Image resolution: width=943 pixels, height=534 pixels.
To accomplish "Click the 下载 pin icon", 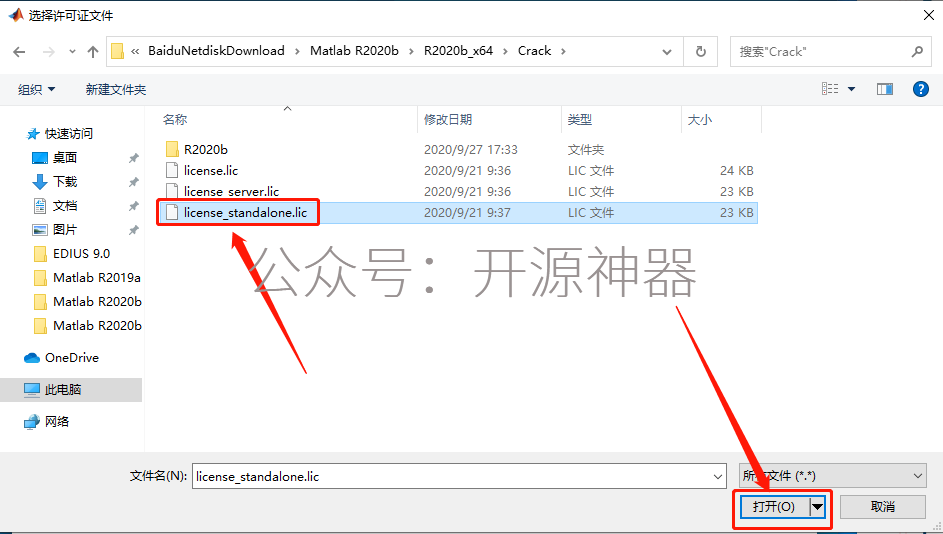I will (x=134, y=182).
